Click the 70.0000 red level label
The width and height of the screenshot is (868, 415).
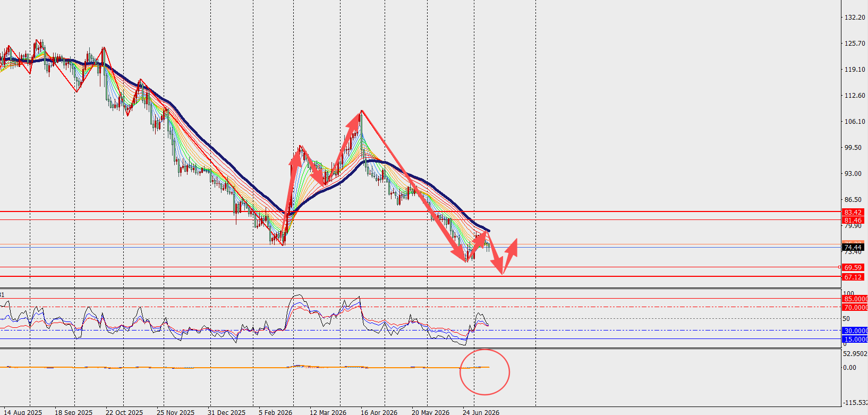click(855, 308)
